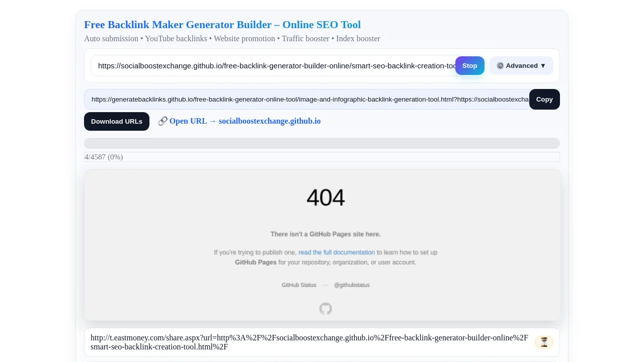Copy the generated backlink URL
Screen dimensions: 644x362
click(544, 100)
